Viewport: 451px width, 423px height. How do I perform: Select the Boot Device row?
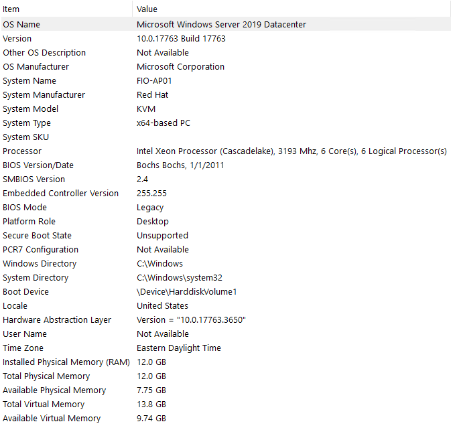click(225, 292)
